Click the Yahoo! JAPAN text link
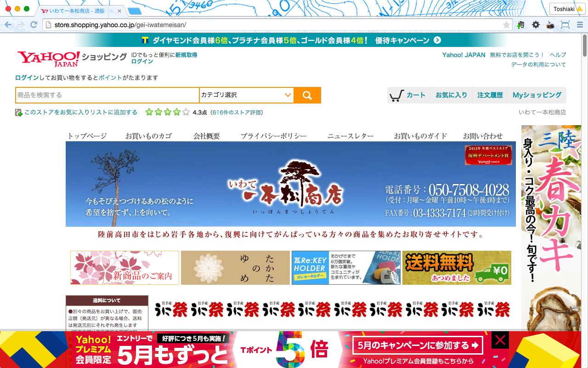588x368 pixels. 464,55
